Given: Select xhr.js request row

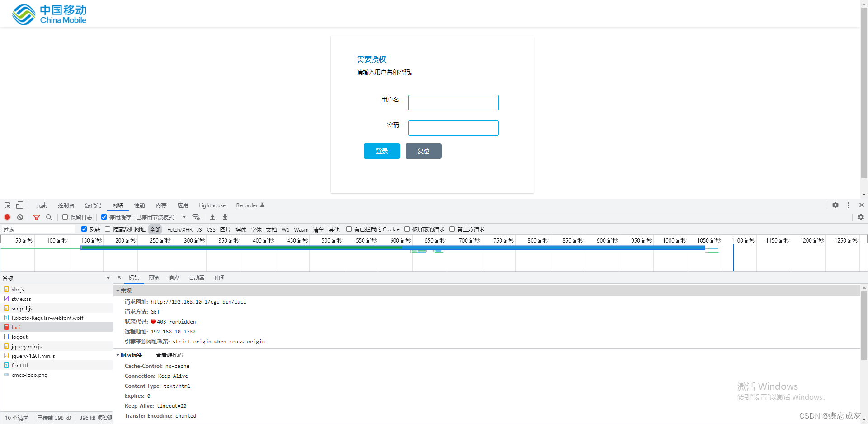Looking at the screenshot, I should [57, 289].
